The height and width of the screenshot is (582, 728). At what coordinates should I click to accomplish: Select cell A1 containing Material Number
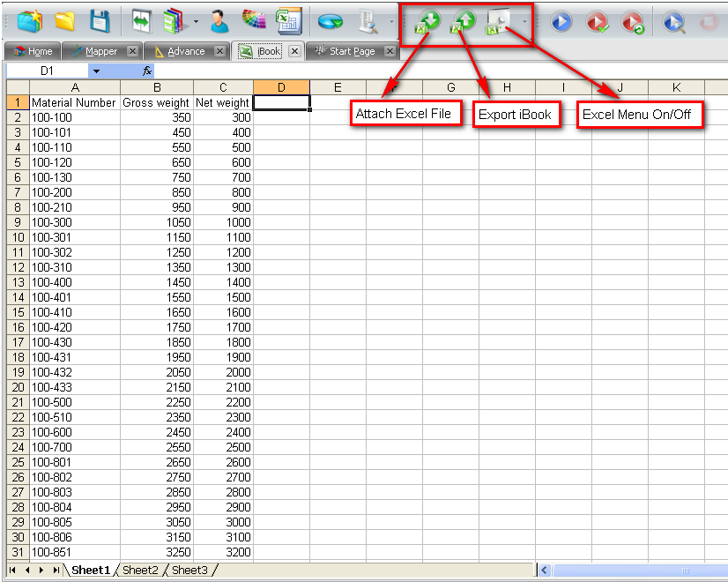coord(74,102)
